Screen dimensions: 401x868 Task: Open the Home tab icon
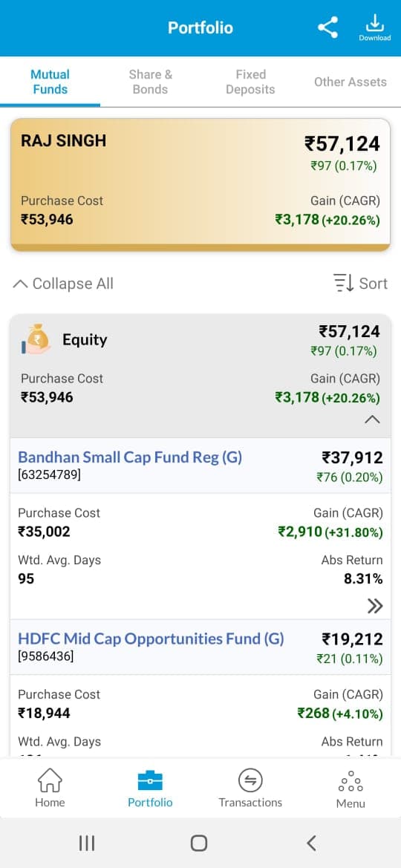click(x=50, y=780)
